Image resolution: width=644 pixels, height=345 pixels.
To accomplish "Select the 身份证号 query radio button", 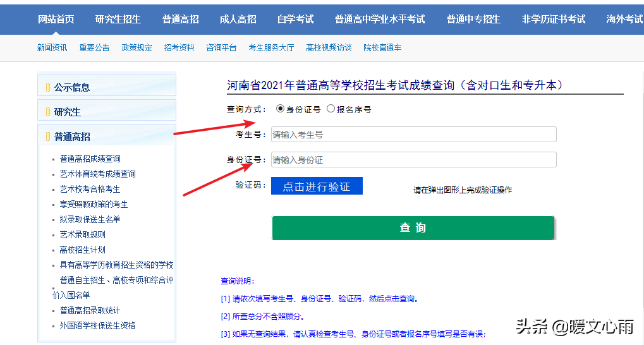I will [280, 109].
